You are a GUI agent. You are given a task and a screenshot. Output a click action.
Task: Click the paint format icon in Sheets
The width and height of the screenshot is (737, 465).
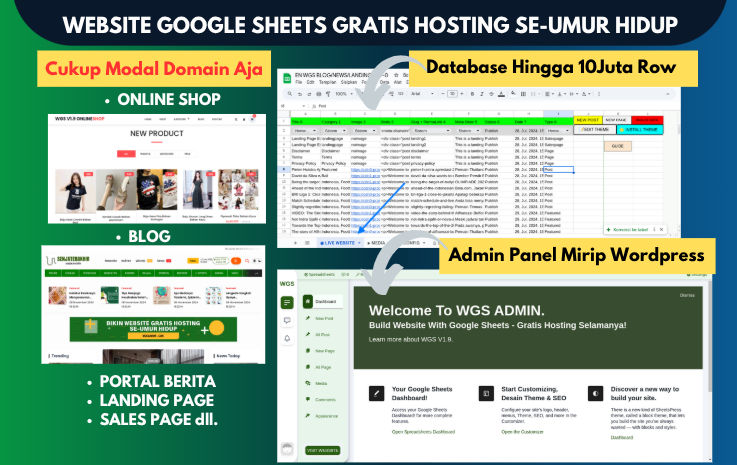point(328,94)
